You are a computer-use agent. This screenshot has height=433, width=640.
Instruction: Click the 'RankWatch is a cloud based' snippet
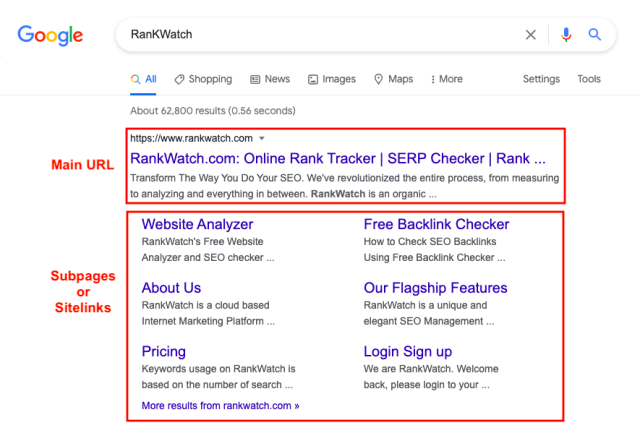pos(208,313)
